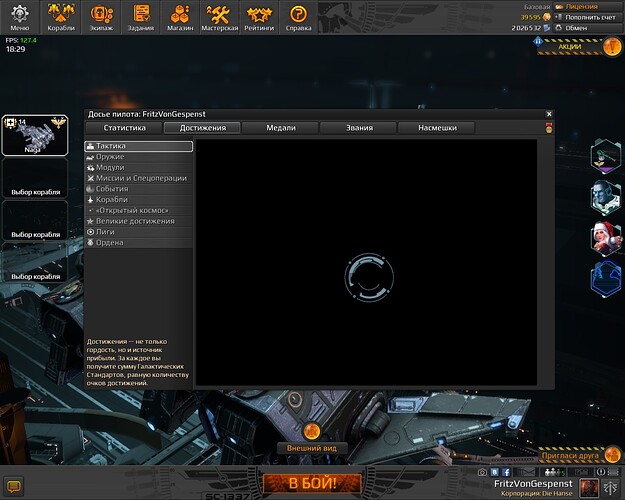Click the screenshot camera icon
This screenshot has height=500, width=625.
[482, 472]
